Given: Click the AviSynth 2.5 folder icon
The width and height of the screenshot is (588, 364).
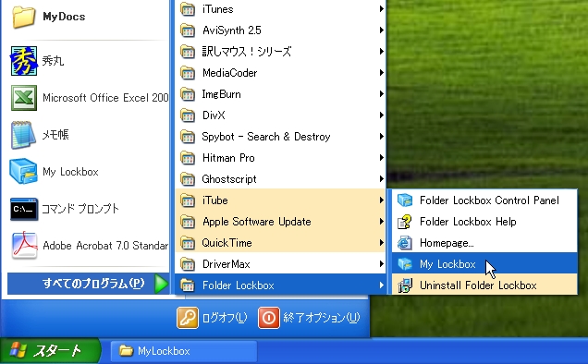Looking at the screenshot, I should [x=188, y=30].
